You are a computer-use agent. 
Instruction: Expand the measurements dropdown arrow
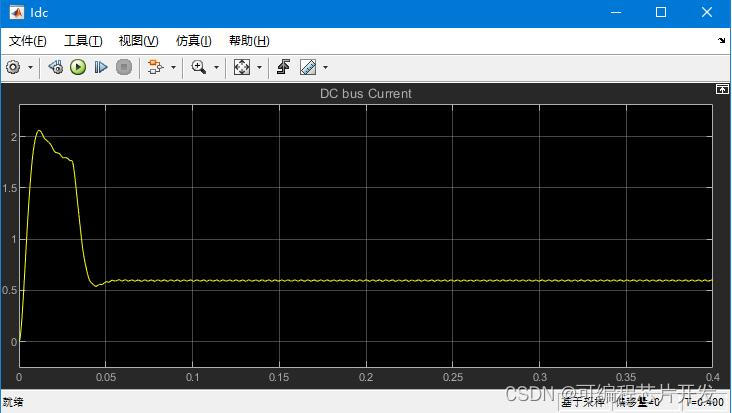[x=325, y=68]
